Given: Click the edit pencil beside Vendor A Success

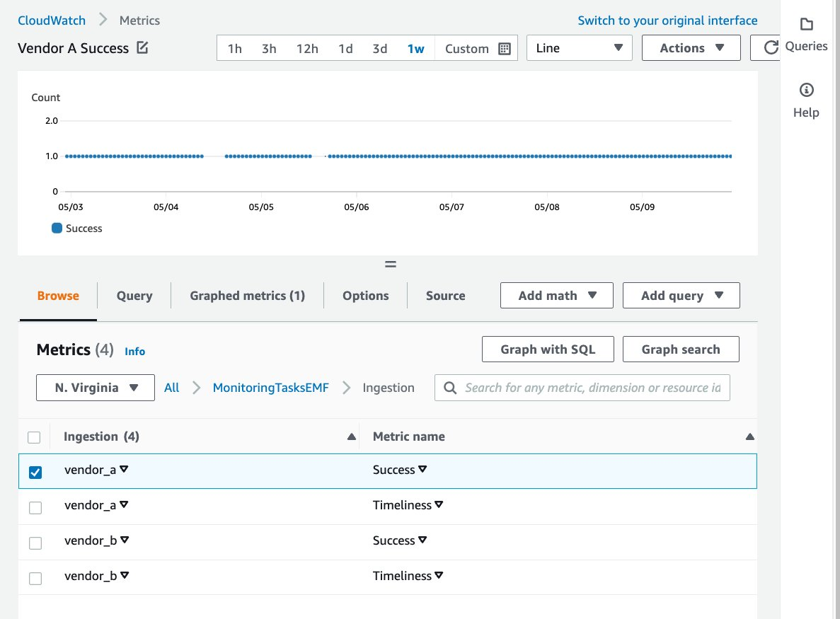Looking at the screenshot, I should click(x=140, y=48).
